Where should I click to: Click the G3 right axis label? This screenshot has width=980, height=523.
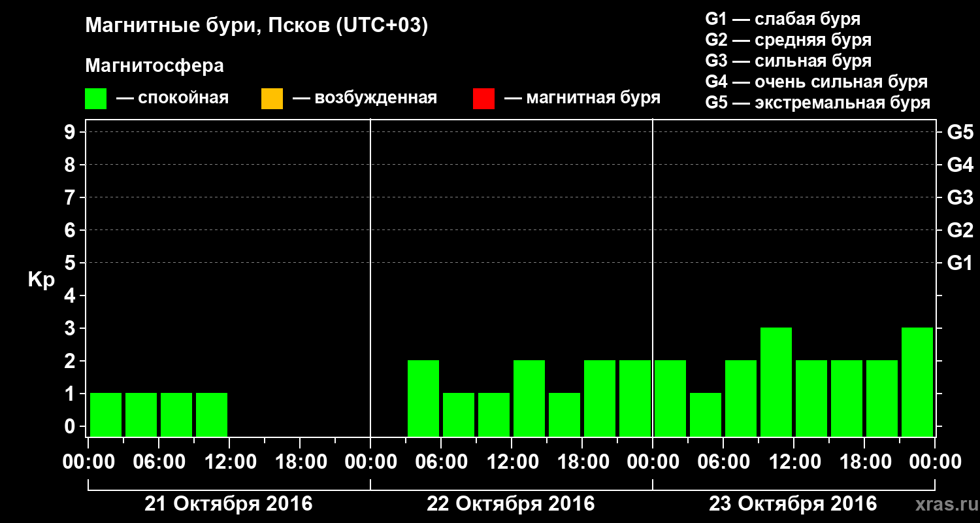[x=960, y=198]
